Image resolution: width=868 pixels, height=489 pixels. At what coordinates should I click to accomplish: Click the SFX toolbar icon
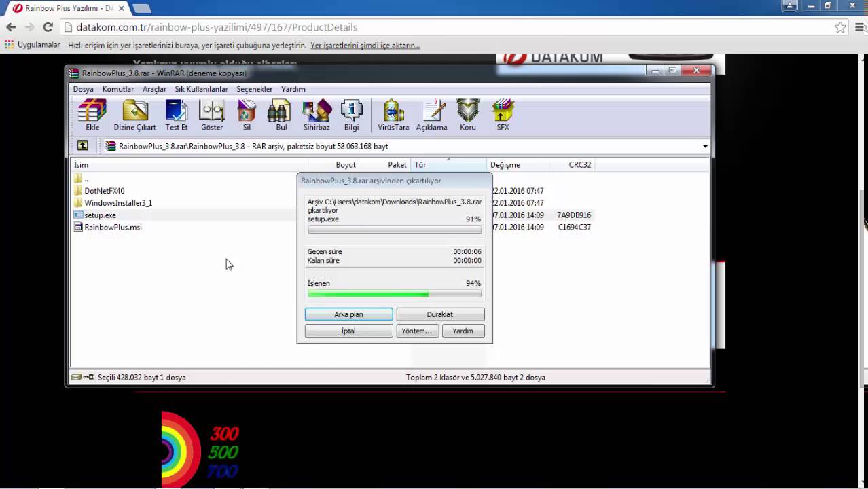503,115
